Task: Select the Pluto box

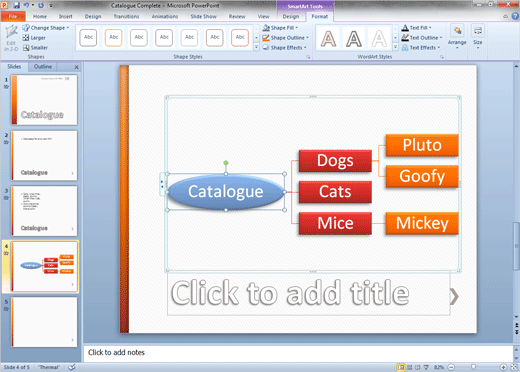Action: [x=422, y=145]
